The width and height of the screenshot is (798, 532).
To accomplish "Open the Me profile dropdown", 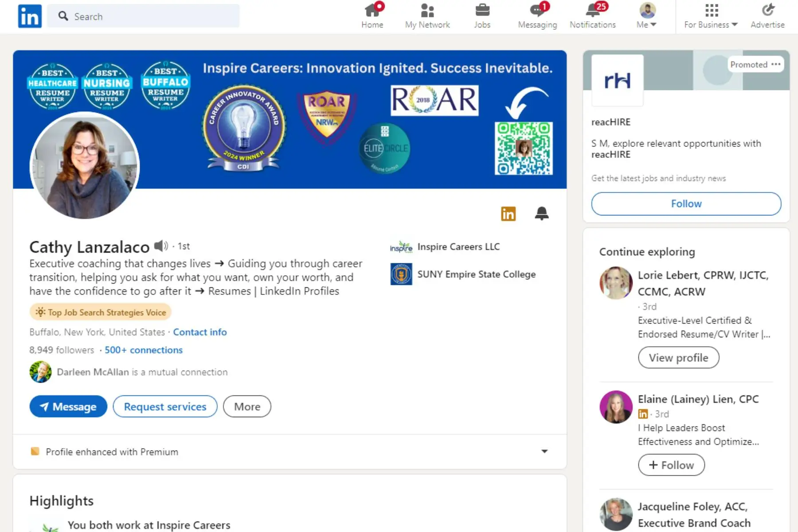I will pyautogui.click(x=647, y=16).
